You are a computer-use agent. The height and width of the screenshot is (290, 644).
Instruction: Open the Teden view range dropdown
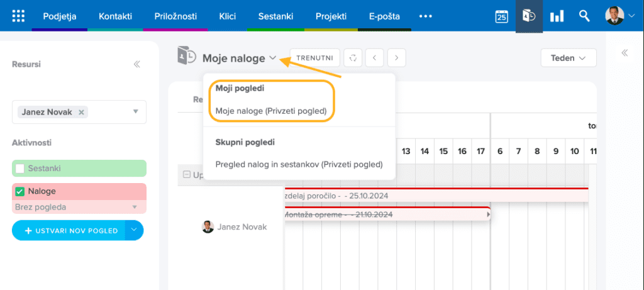(569, 58)
